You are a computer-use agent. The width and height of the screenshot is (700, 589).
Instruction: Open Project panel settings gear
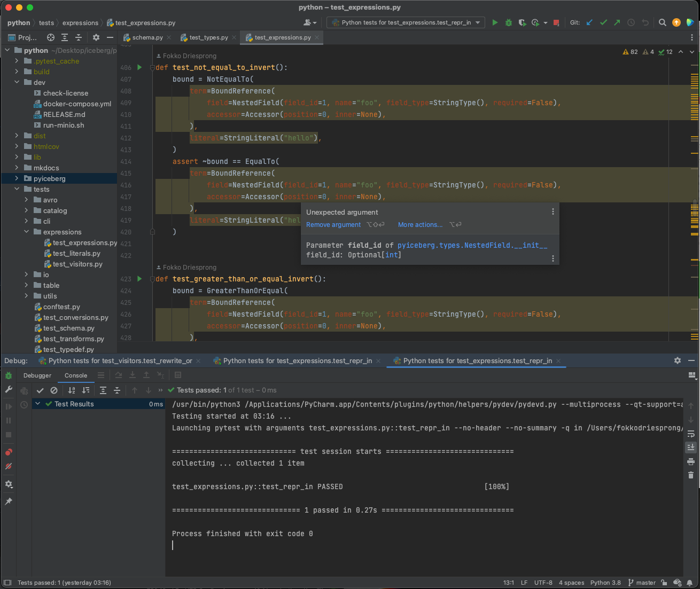pos(96,37)
